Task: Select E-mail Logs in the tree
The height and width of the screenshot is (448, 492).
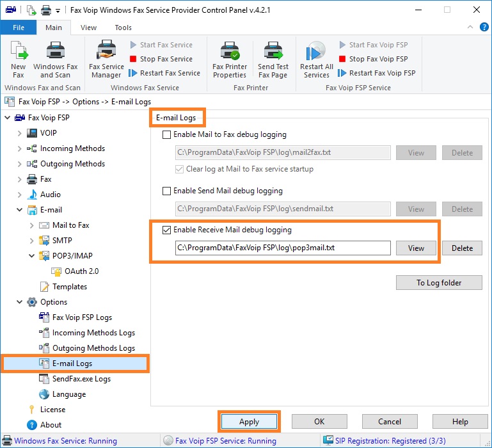Action: pyautogui.click(x=75, y=364)
